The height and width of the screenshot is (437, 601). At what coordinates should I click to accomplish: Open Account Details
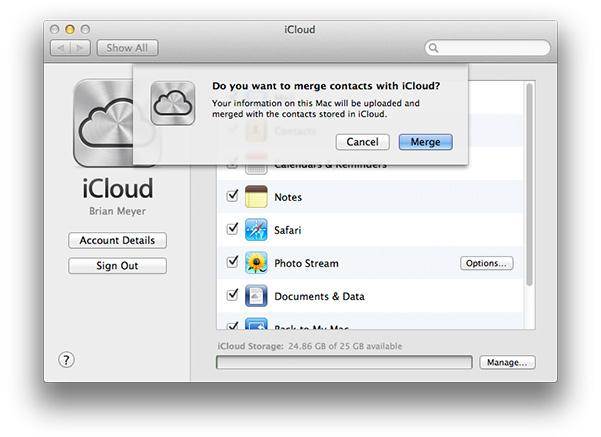point(117,240)
